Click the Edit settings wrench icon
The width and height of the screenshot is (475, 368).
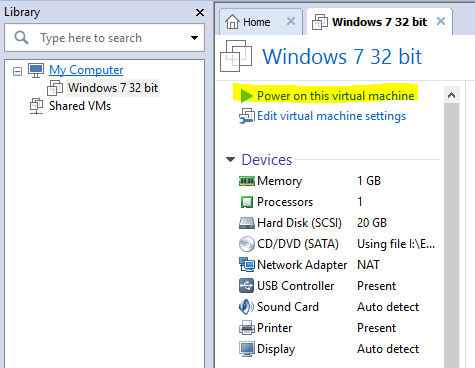pyautogui.click(x=247, y=116)
